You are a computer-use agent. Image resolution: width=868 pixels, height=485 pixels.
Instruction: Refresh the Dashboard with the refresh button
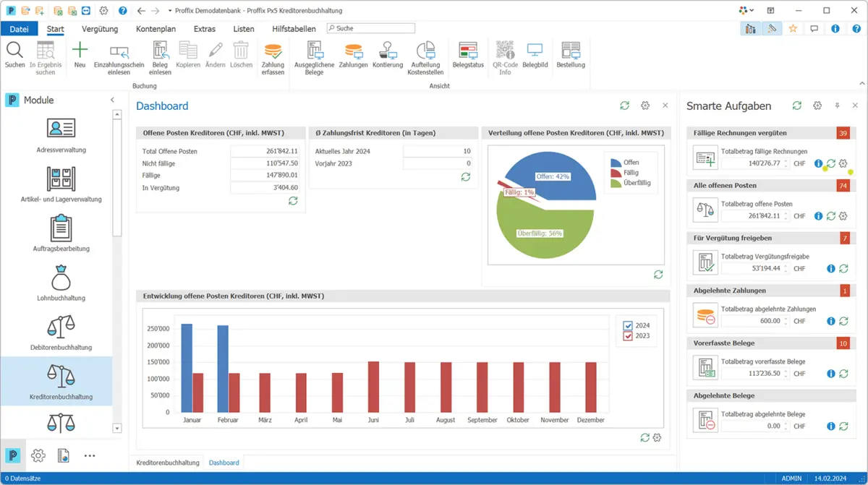pyautogui.click(x=624, y=106)
